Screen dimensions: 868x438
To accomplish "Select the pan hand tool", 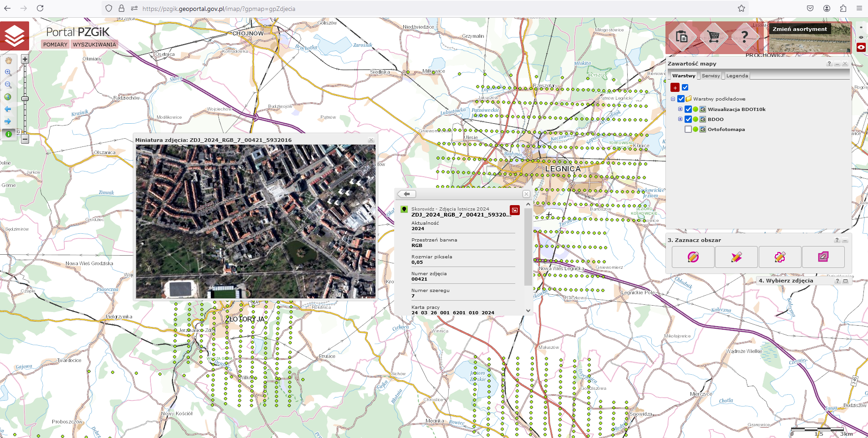I will click(8, 60).
